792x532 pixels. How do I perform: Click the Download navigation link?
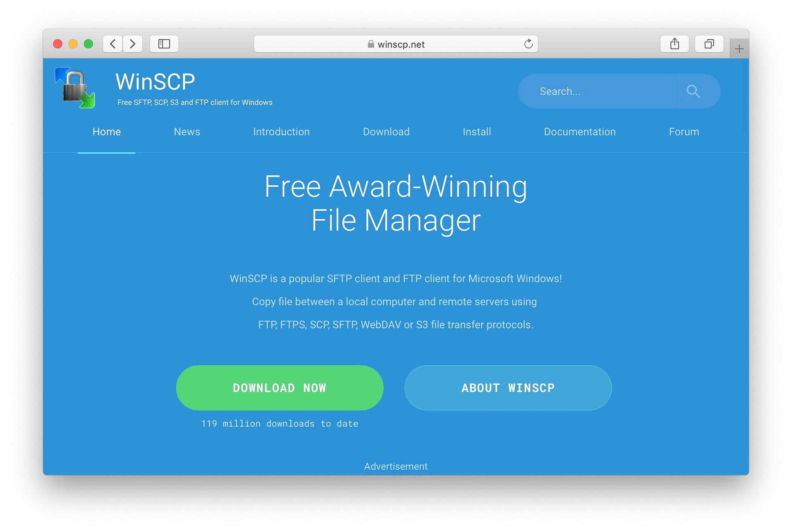click(386, 131)
